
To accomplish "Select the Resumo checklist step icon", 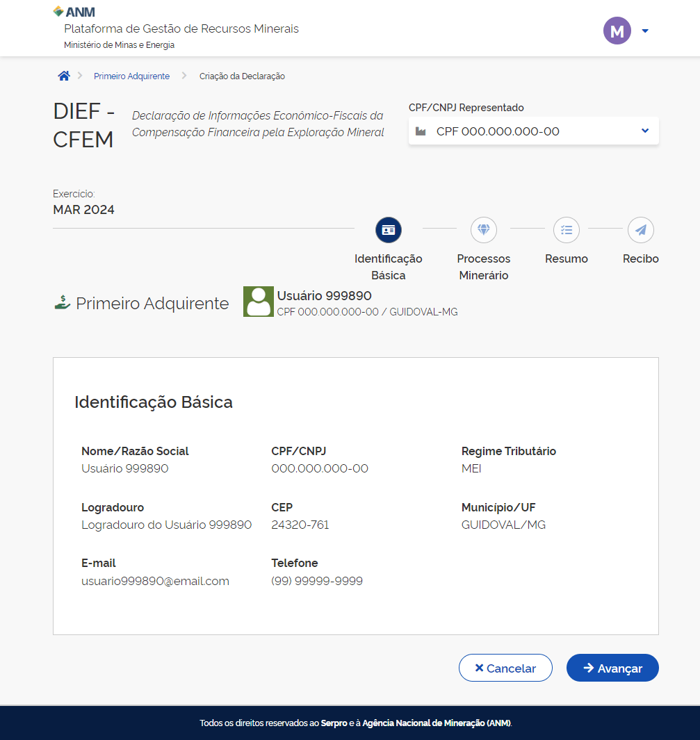I will coord(567,229).
